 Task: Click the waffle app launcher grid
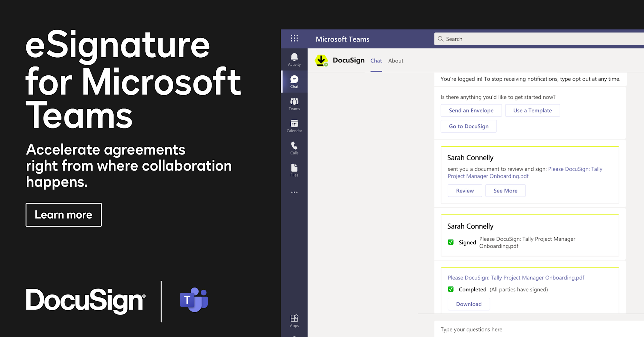[x=294, y=39]
